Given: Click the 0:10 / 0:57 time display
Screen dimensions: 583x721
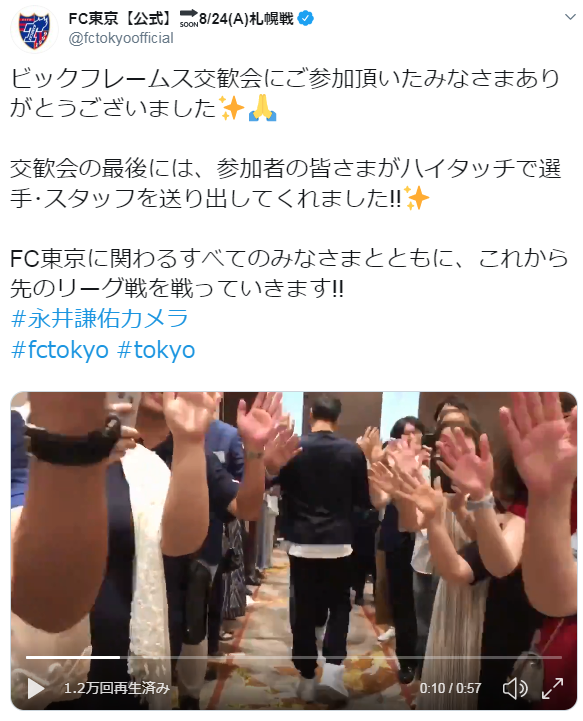Looking at the screenshot, I should (450, 688).
